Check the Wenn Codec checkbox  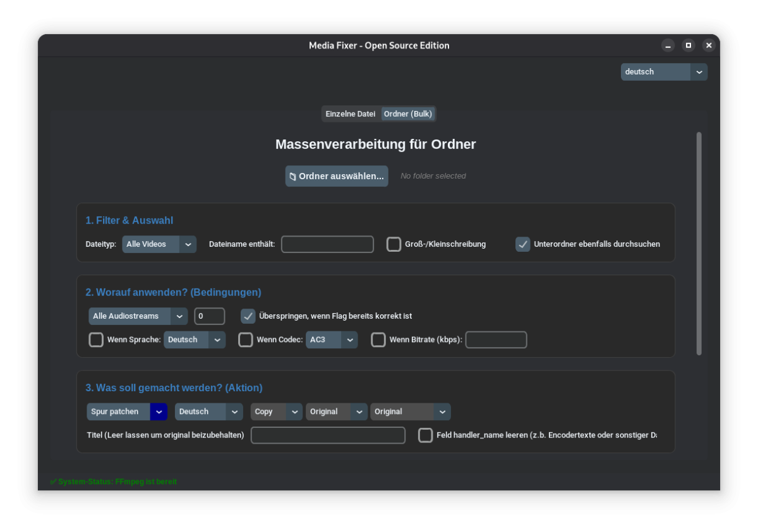point(246,340)
